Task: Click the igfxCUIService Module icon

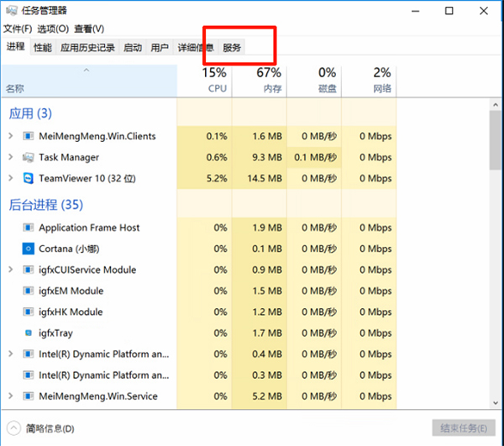Action: (x=29, y=270)
